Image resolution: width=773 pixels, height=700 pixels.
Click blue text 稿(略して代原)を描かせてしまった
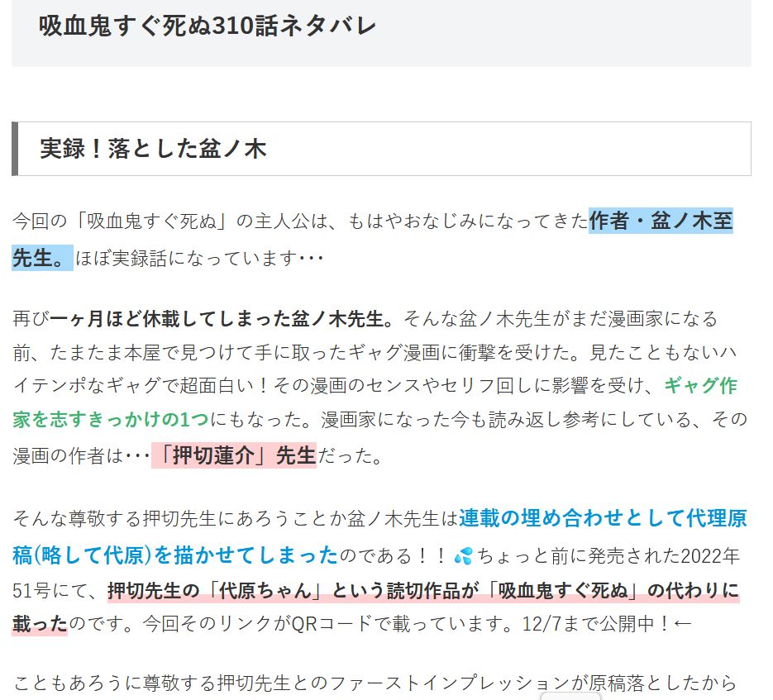tap(175, 555)
